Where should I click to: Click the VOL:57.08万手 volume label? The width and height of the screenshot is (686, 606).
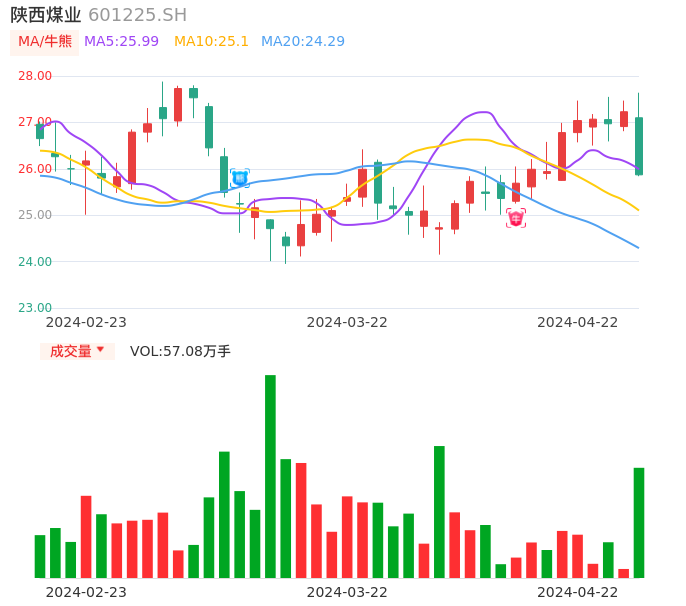(180, 351)
